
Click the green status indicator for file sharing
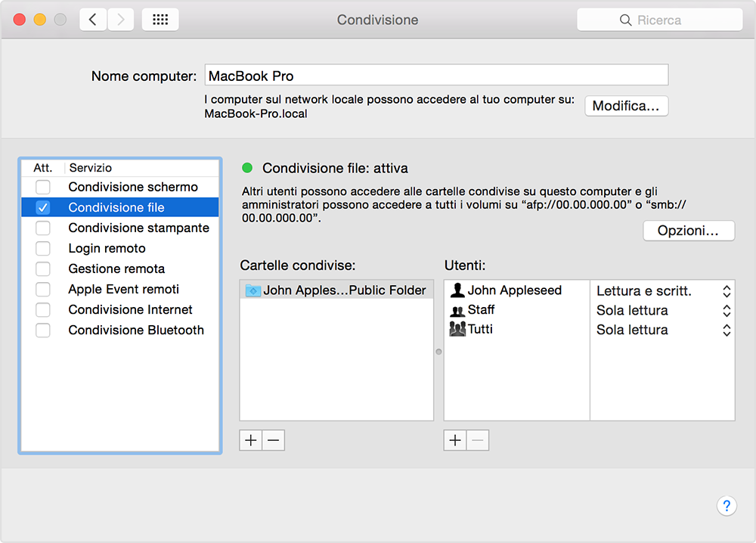pos(247,168)
